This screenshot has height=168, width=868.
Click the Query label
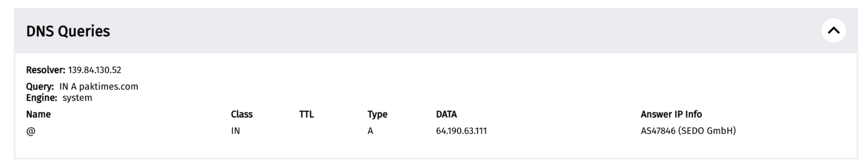40,86
